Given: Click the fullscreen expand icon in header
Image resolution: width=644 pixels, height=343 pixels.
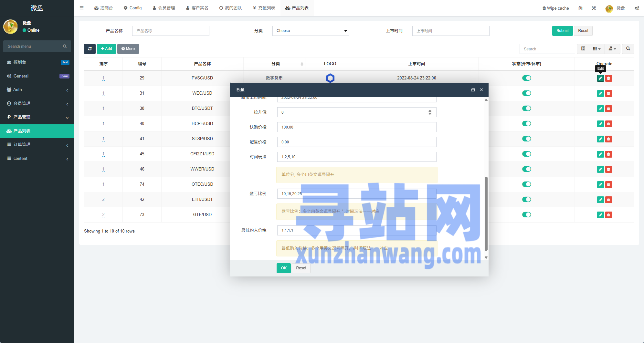Looking at the screenshot, I should click(594, 8).
